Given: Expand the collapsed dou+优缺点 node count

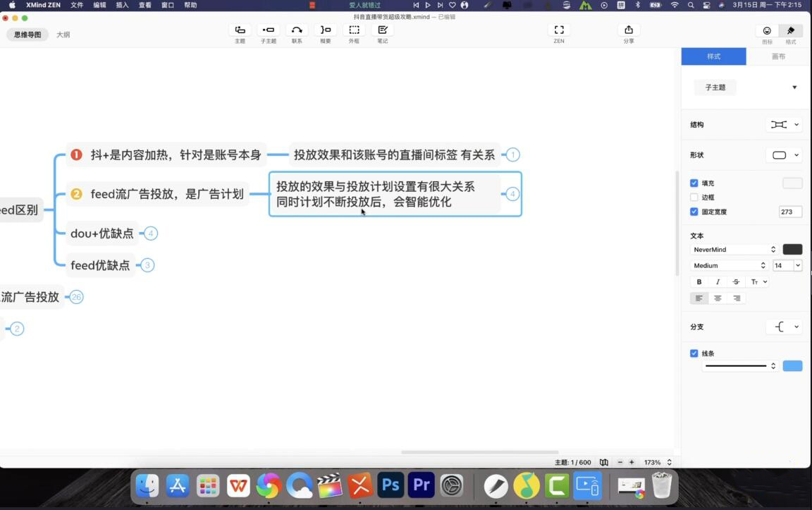Looking at the screenshot, I should 151,233.
